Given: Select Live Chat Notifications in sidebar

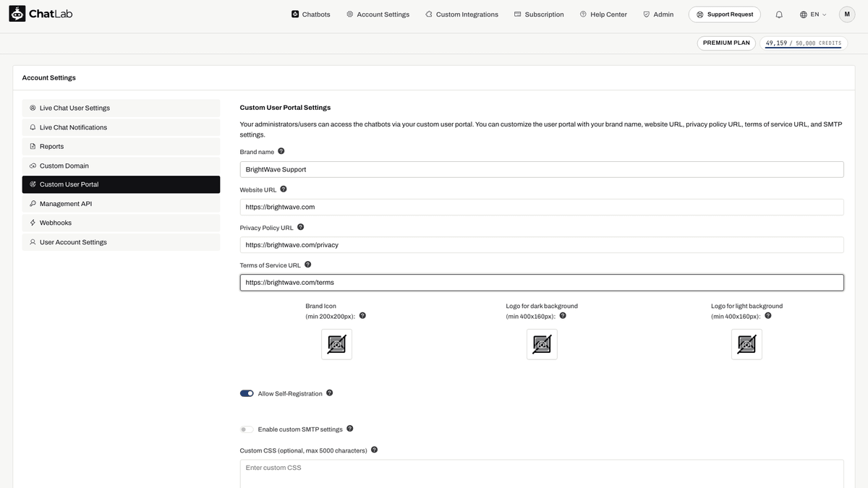Looking at the screenshot, I should coord(121,127).
